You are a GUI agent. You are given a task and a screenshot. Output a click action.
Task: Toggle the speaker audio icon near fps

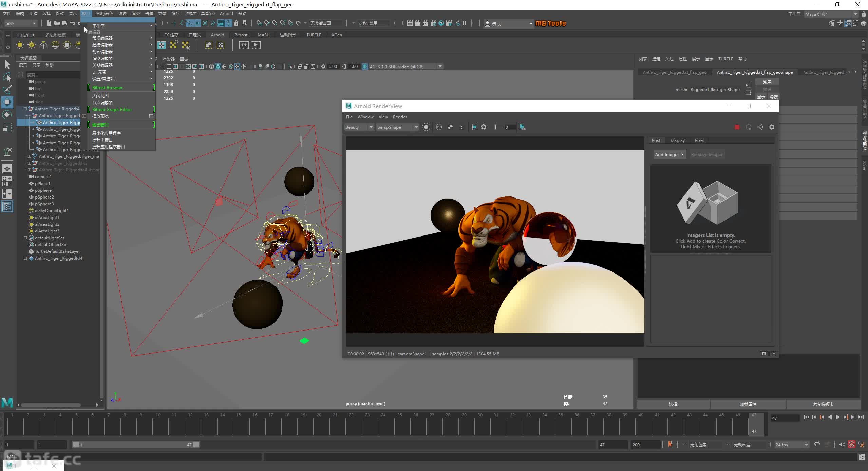click(x=842, y=445)
